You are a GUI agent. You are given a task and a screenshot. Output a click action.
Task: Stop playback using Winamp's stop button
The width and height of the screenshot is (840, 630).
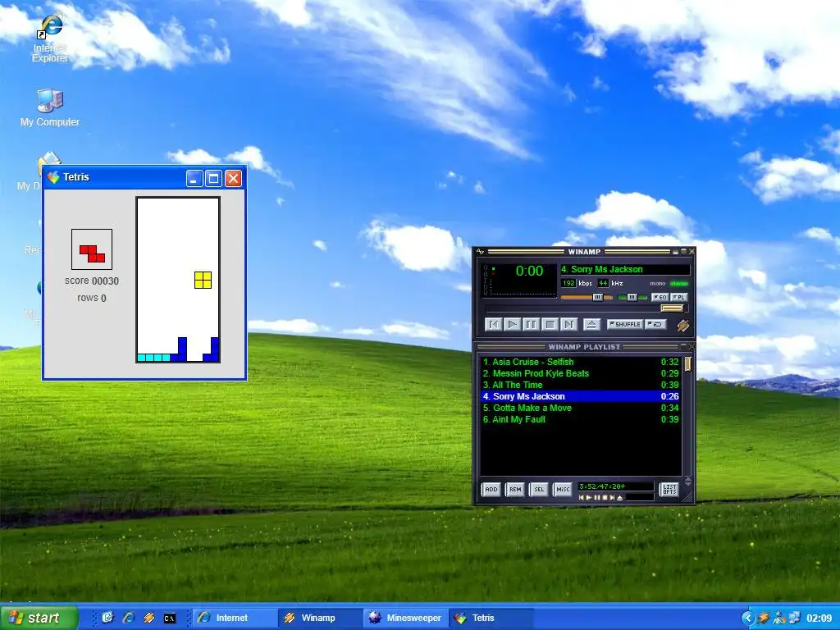(550, 324)
